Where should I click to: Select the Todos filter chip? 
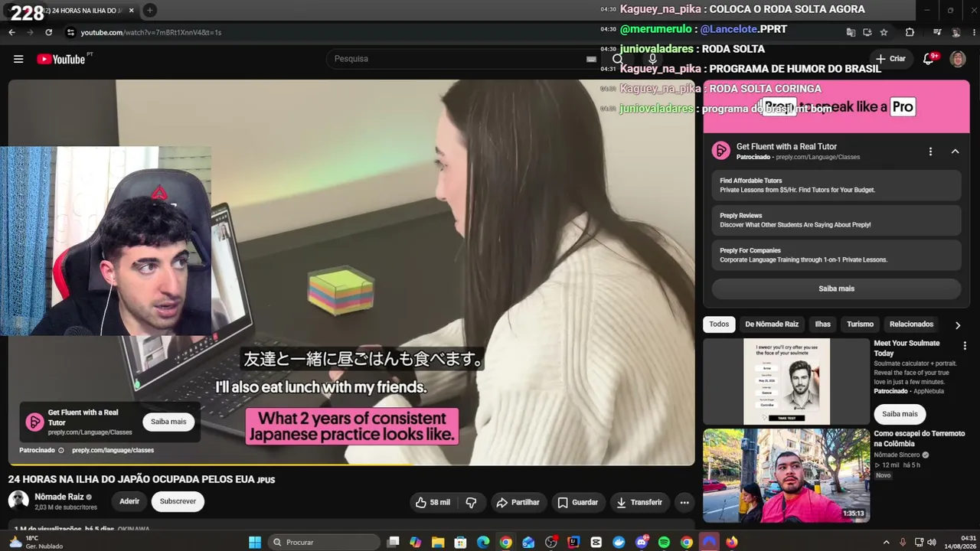click(719, 324)
